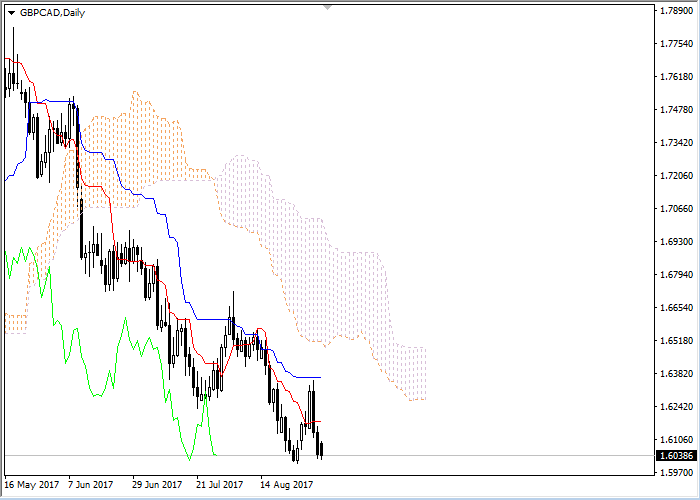The height and width of the screenshot is (500, 700).
Task: Click the 7 Jun 2017 date label
Action: pos(91,485)
